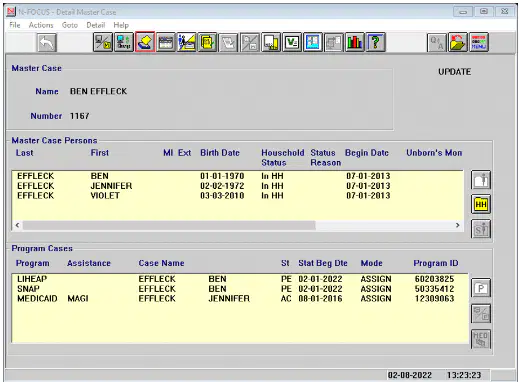Open the Help menu
The height and width of the screenshot is (382, 519).
121,25
